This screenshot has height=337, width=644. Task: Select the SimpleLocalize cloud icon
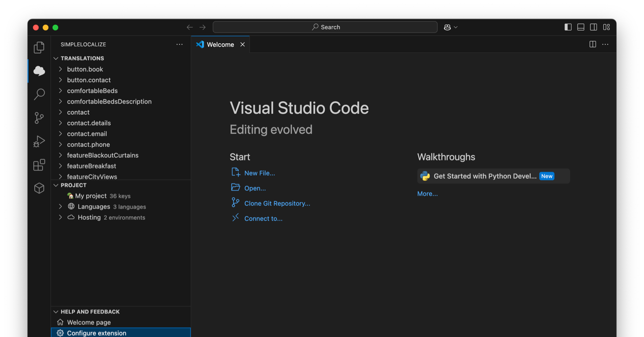[x=39, y=71]
